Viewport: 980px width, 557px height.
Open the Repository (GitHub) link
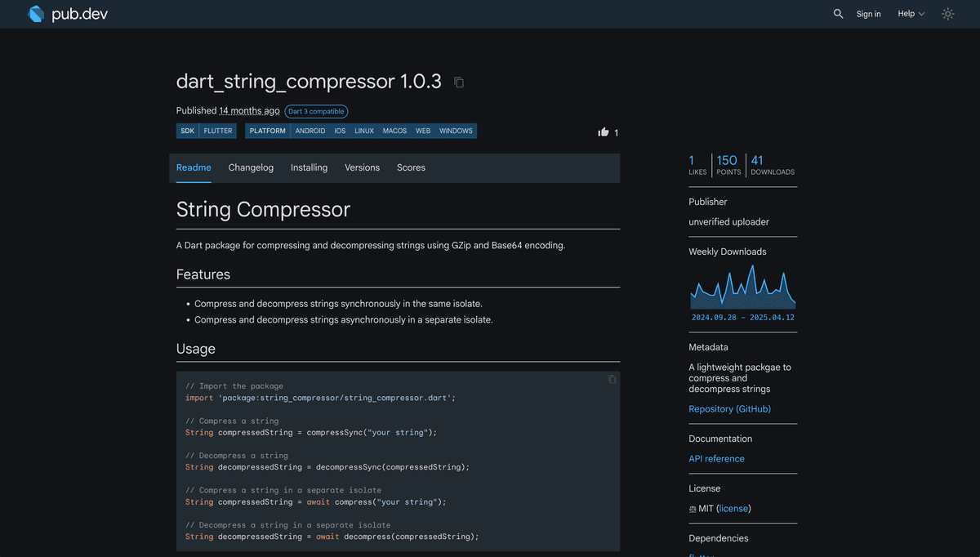729,408
